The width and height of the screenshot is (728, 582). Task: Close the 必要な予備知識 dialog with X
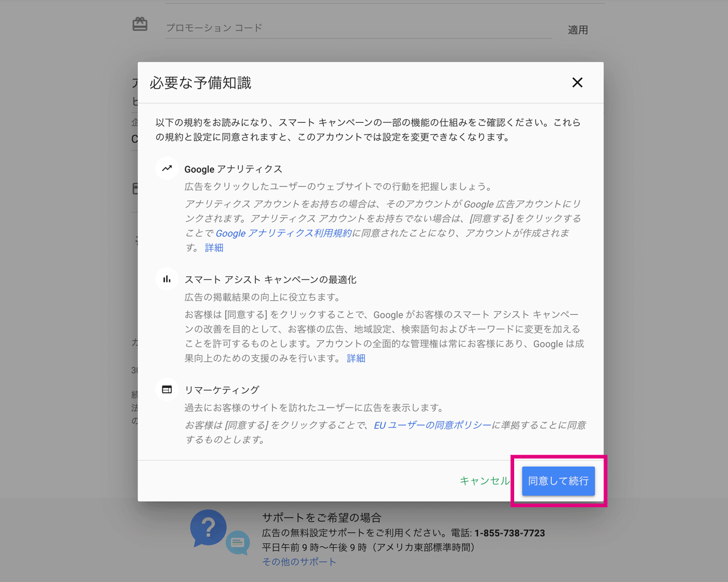tap(577, 82)
